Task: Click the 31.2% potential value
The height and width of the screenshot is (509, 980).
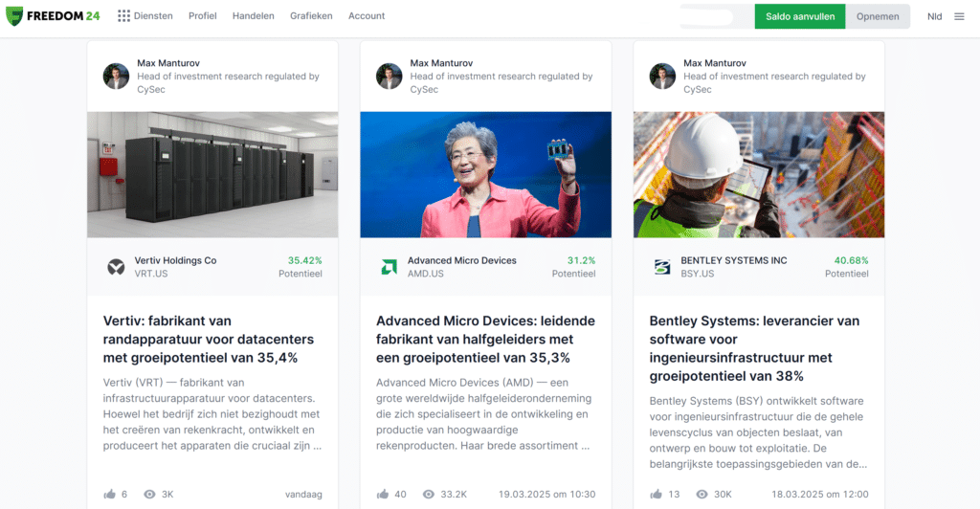Action: tap(581, 260)
